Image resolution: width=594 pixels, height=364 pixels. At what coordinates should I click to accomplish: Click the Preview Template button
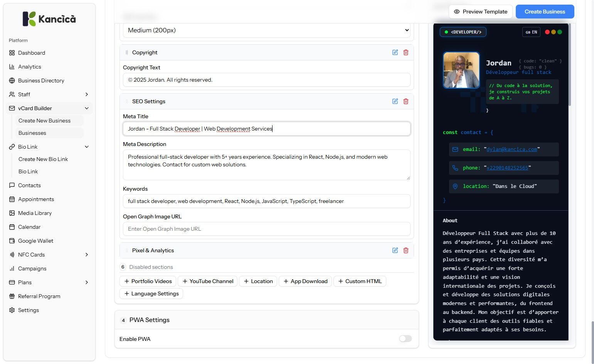(480, 12)
